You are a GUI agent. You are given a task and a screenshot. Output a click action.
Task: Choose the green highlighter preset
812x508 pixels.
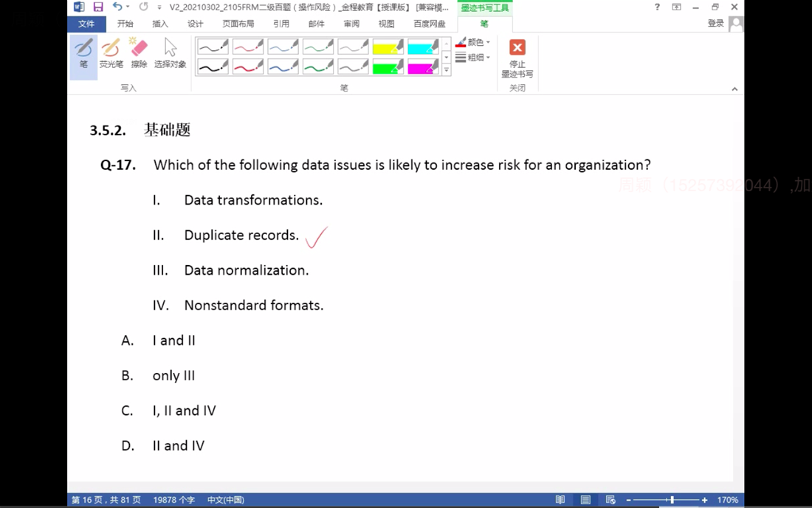point(388,66)
